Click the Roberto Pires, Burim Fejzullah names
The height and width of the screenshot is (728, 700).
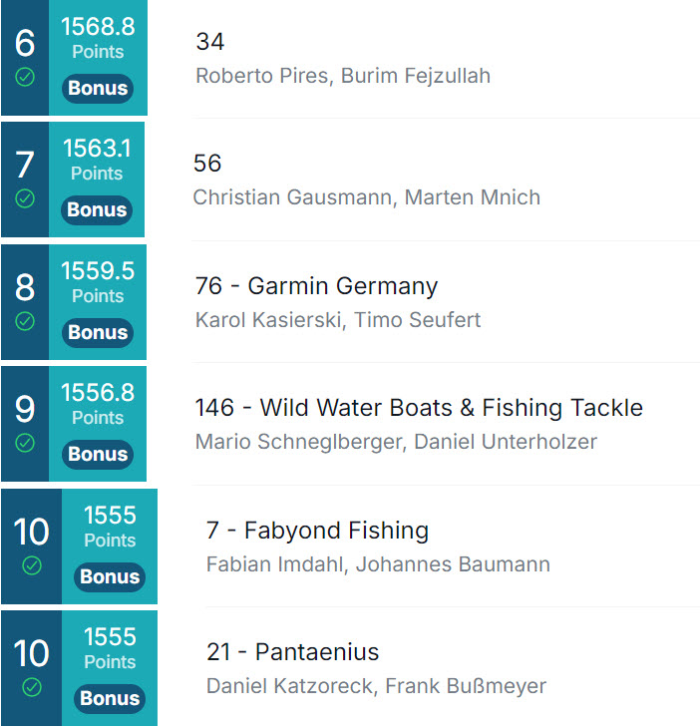(x=343, y=76)
